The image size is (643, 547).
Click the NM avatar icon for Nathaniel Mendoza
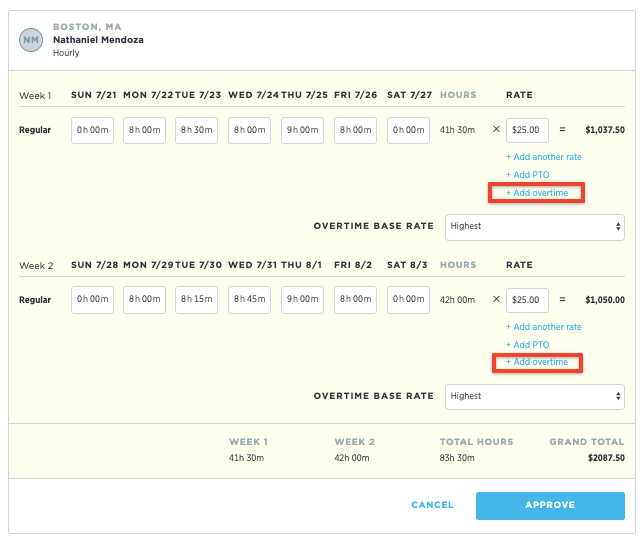(32, 38)
